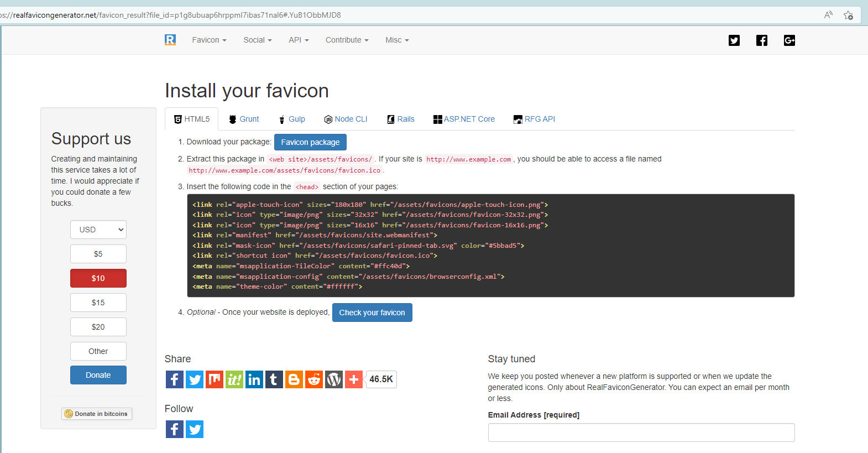Switch to the Node CLI tab

pyautogui.click(x=346, y=119)
